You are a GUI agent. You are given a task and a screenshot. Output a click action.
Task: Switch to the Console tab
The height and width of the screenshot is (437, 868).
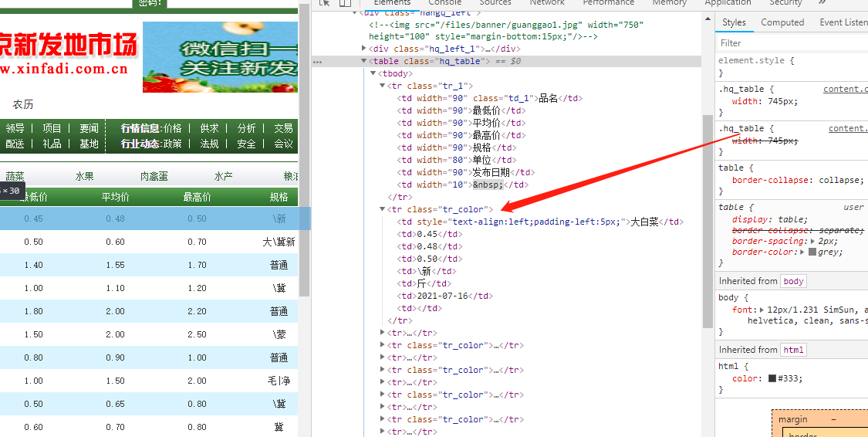tap(445, 3)
